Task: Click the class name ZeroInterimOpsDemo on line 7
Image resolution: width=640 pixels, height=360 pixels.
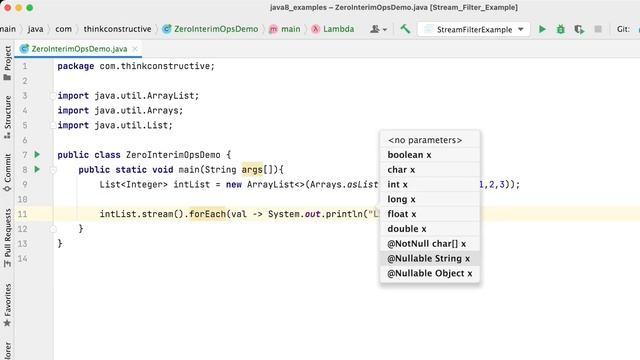Action: [173, 155]
